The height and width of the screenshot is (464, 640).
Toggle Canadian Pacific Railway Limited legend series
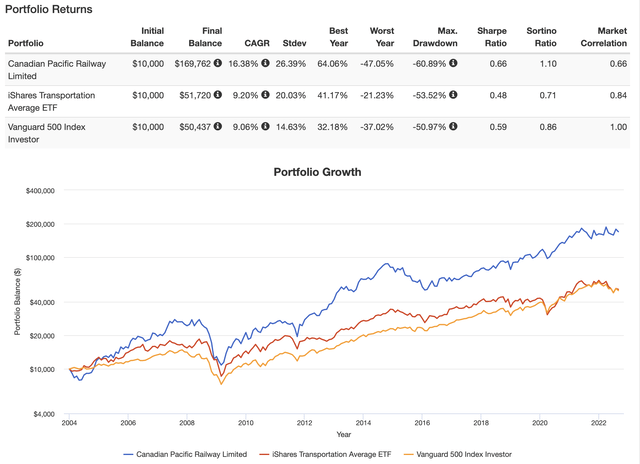(188, 454)
